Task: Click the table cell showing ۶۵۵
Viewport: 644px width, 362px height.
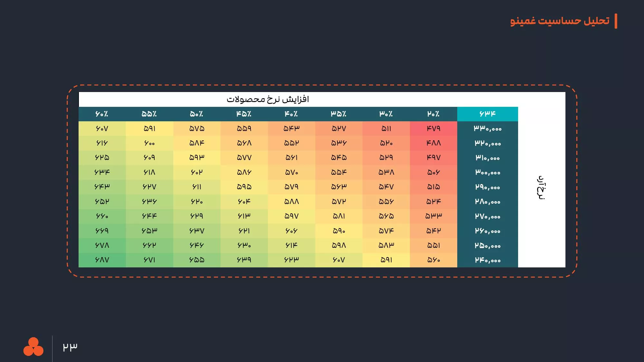Action: [x=196, y=260]
